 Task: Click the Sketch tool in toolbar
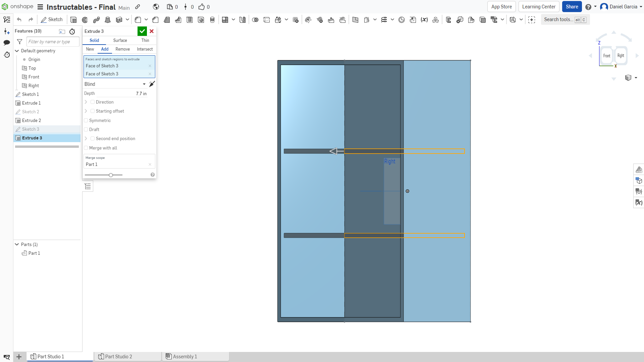pos(52,19)
